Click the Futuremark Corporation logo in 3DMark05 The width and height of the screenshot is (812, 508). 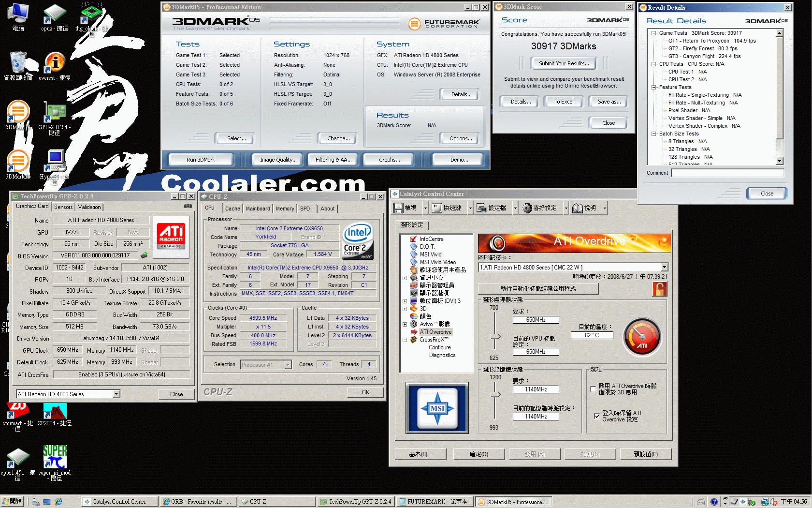444,23
